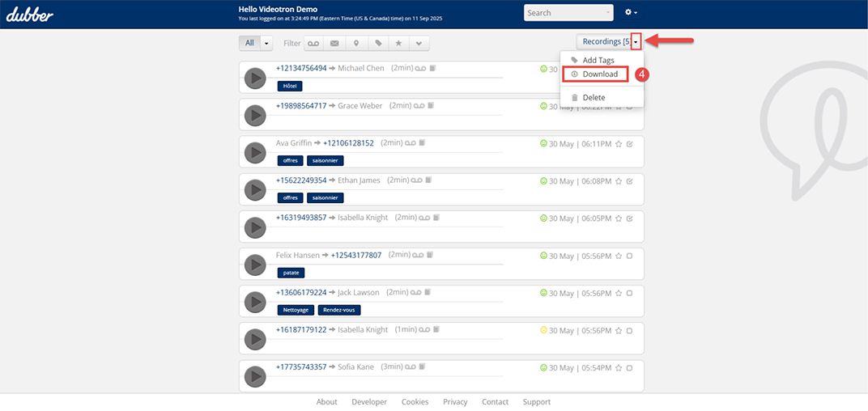The width and height of the screenshot is (868, 411).
Task: Open the Support footer link
Action: 536,402
